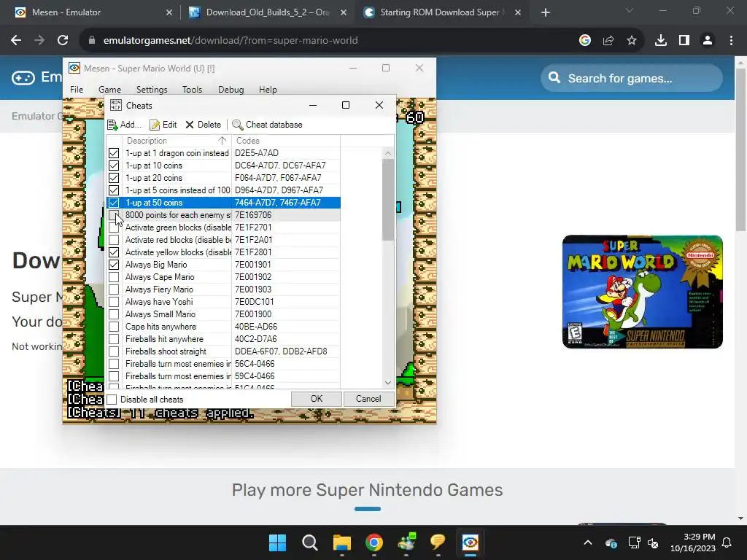Uncheck 1-up at 10 coins cheat
The height and width of the screenshot is (560, 747).
pos(113,166)
